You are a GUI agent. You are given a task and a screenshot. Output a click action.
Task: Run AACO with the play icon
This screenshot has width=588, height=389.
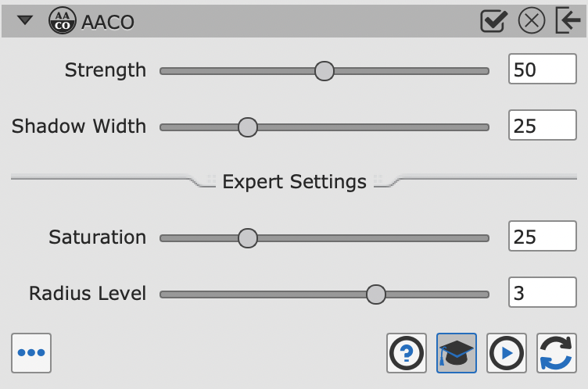pos(507,353)
